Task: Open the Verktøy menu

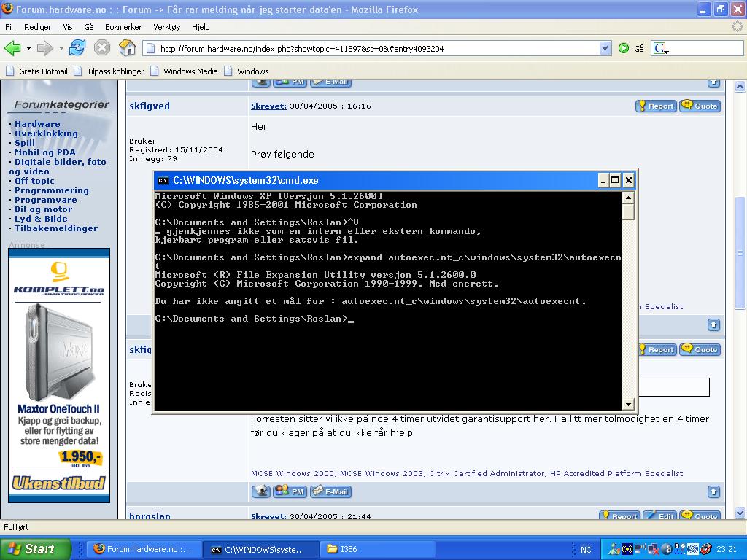Action: click(x=167, y=27)
